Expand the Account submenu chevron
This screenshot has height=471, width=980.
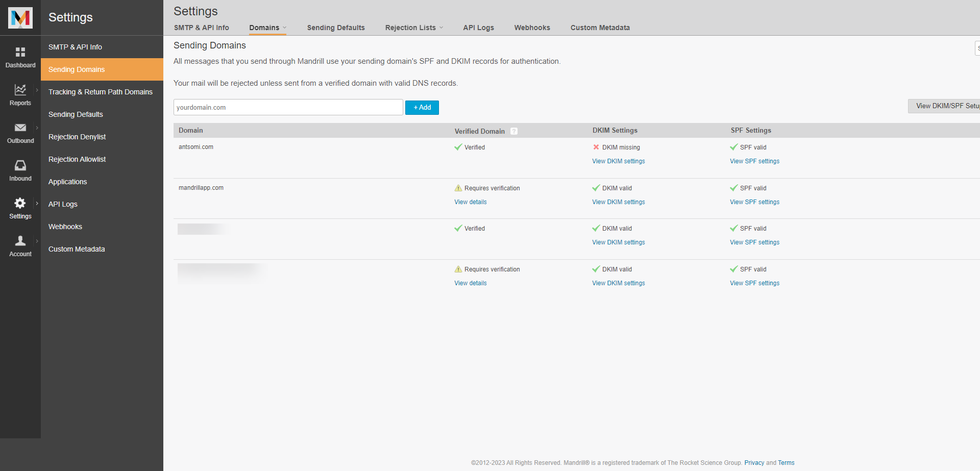pos(37,241)
